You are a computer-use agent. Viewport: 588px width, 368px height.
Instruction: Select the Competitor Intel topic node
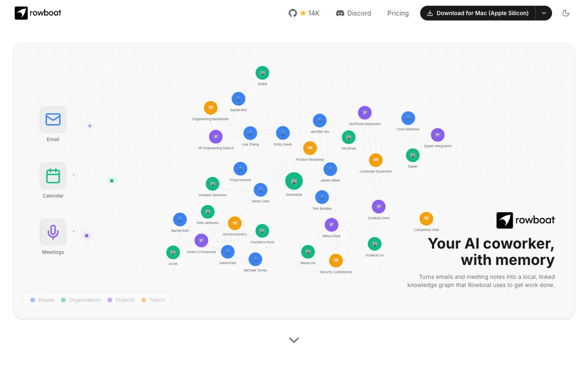point(426,219)
